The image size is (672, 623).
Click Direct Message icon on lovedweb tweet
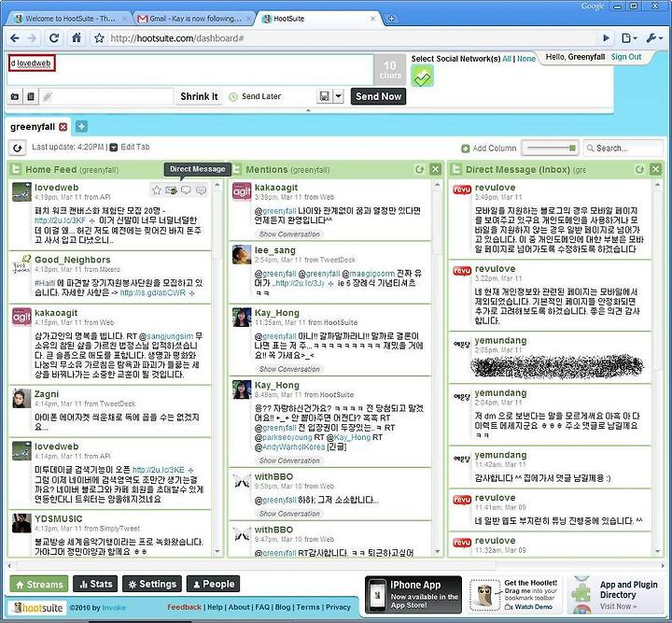[172, 190]
